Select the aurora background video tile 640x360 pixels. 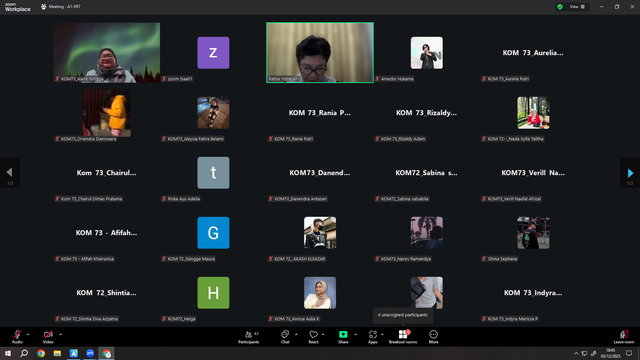tap(107, 53)
